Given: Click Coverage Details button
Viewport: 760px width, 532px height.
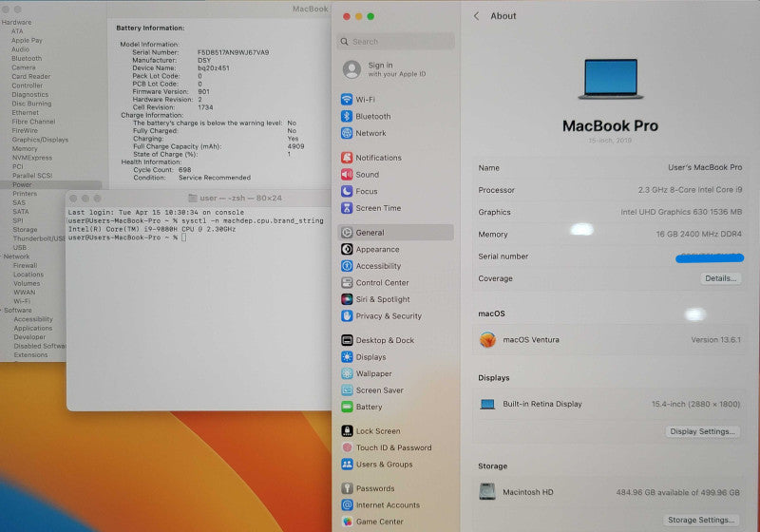Looking at the screenshot, I should 720,278.
